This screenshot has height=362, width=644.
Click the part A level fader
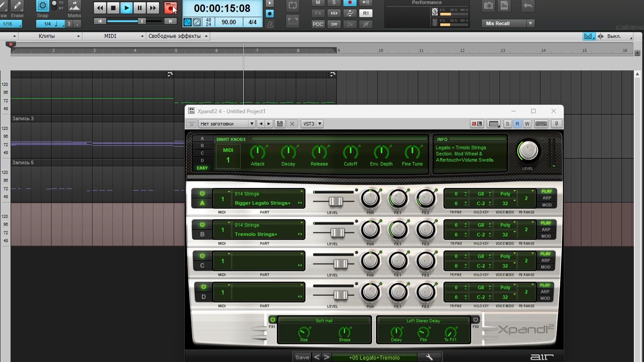point(336,201)
